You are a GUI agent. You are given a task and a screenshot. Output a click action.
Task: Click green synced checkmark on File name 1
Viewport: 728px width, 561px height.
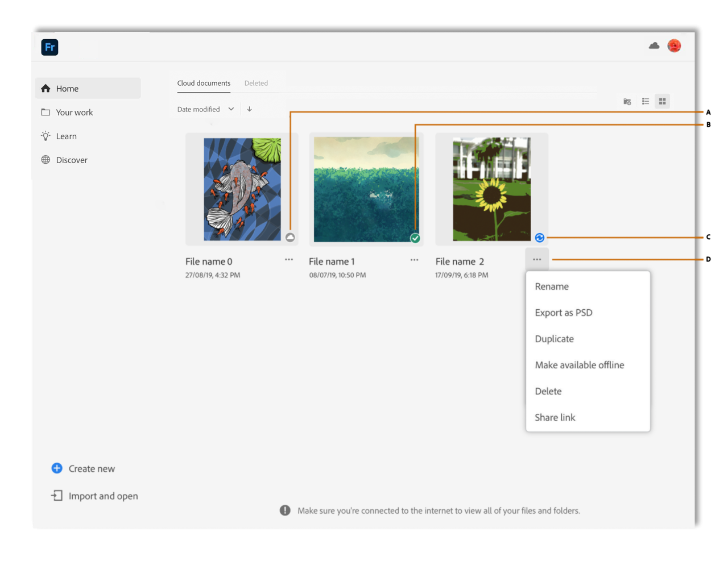click(x=415, y=238)
